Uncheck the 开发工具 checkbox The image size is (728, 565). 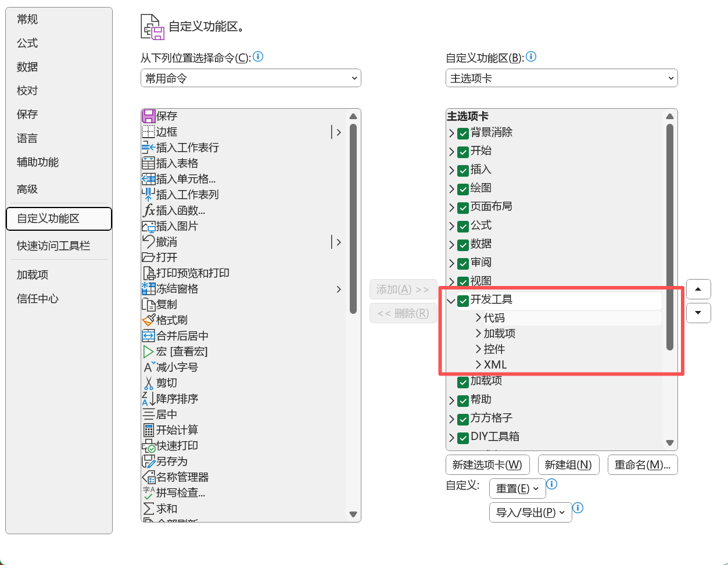point(463,301)
